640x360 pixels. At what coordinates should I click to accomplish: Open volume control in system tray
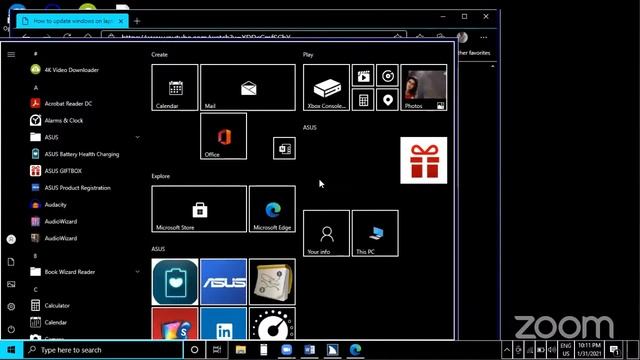pyautogui.click(x=552, y=350)
